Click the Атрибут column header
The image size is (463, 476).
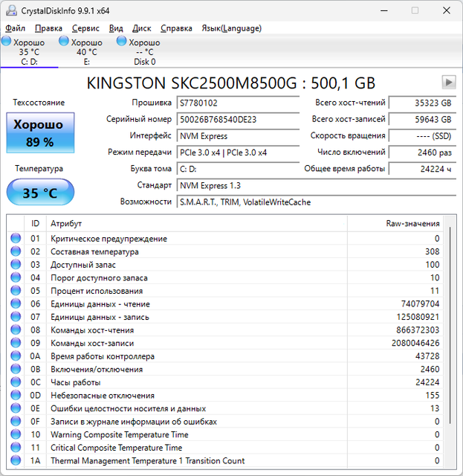coord(197,224)
